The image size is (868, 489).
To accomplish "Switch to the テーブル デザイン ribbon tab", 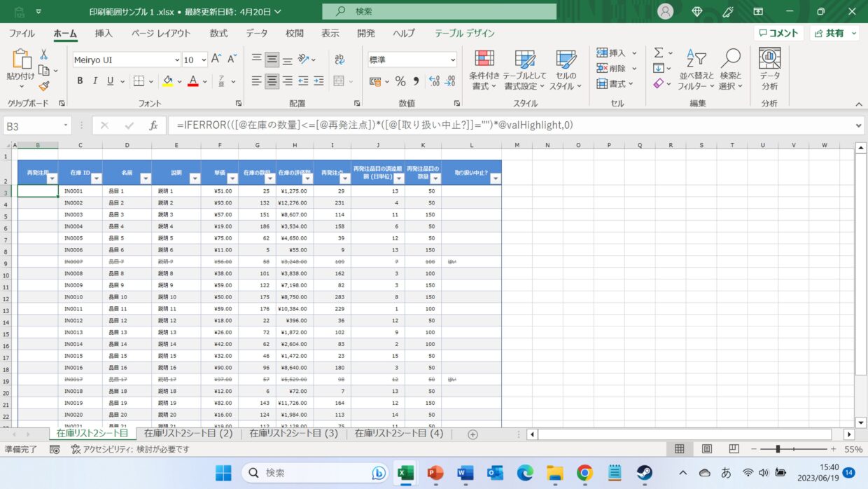I will pos(465,33).
